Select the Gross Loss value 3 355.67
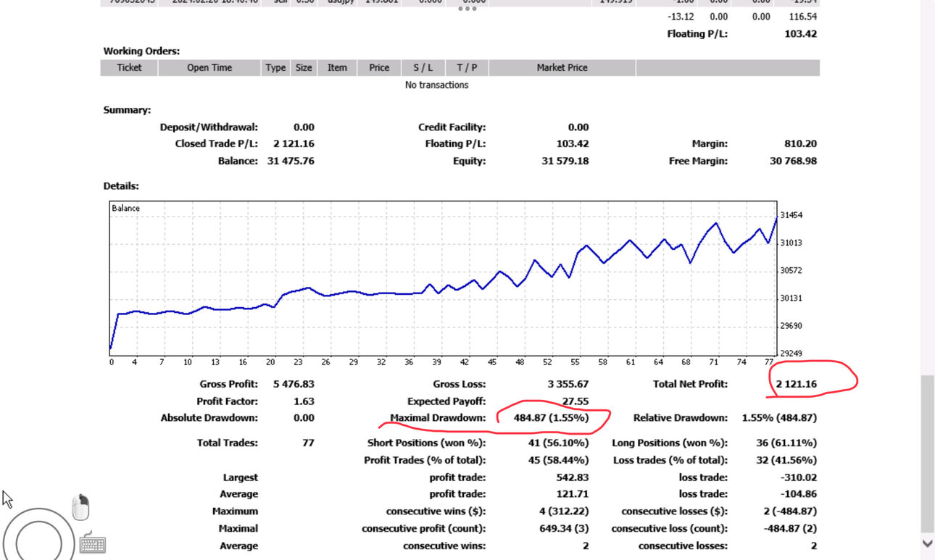The width and height of the screenshot is (935, 560). tap(568, 384)
